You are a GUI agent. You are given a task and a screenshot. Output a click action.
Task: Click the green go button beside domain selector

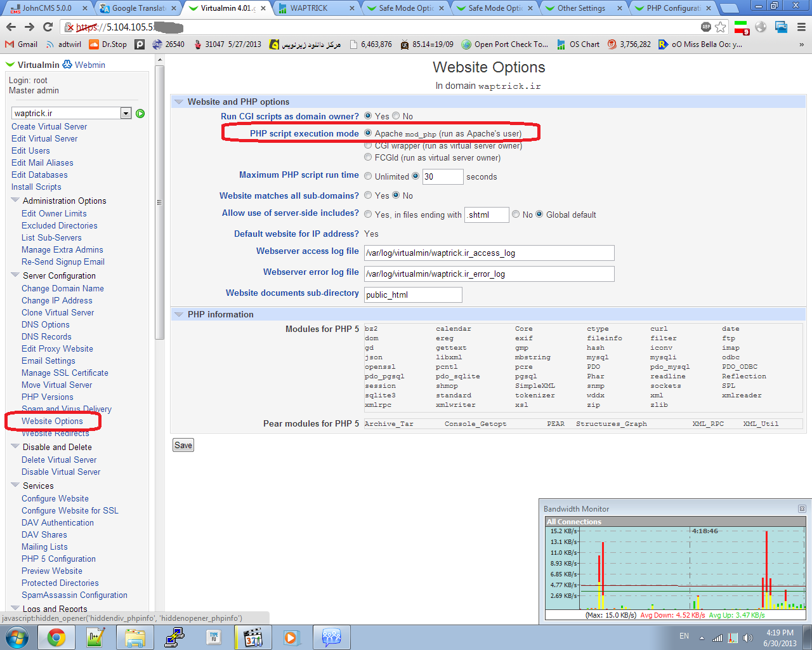coord(140,114)
